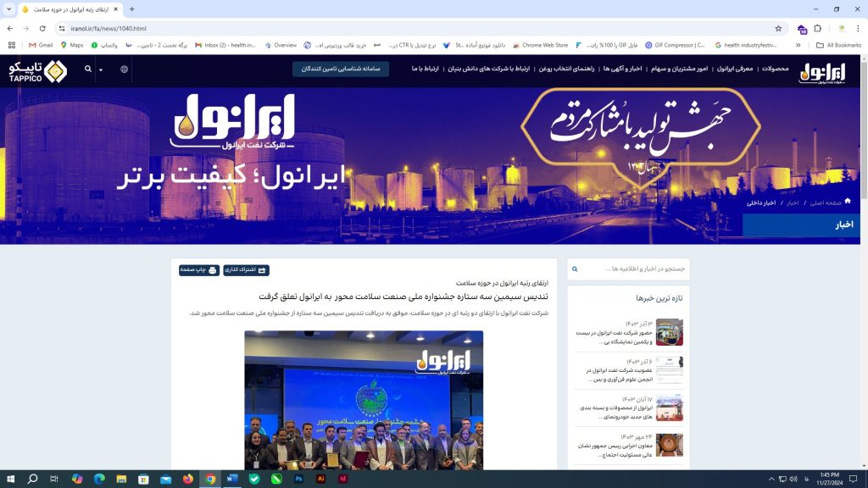Click the news search input field

(633, 269)
